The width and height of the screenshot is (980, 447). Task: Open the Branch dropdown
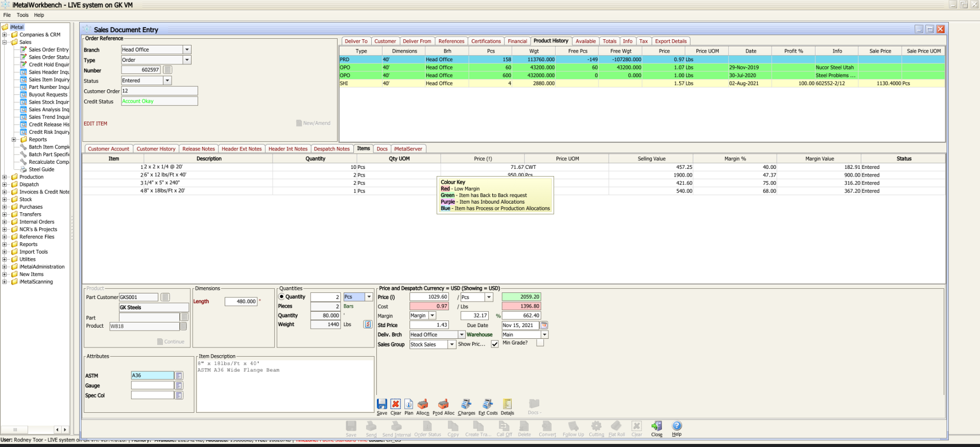(x=187, y=49)
